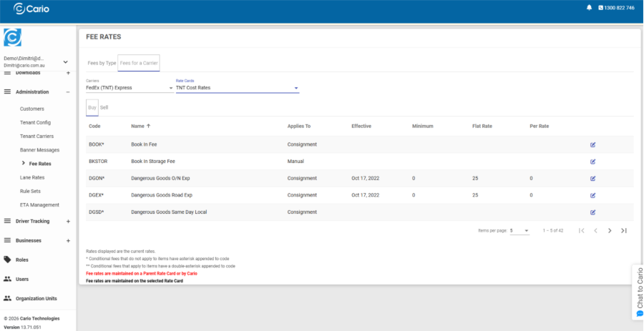The image size is (644, 331).
Task: Edit the Dangerous Goods Road Exp fee
Action: point(592,195)
